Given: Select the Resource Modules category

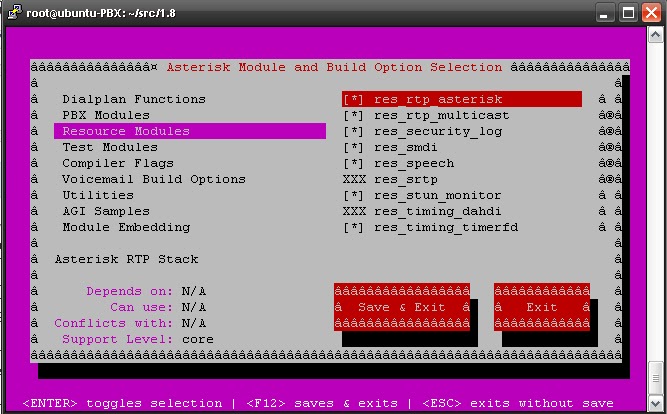Looking at the screenshot, I should (190, 131).
